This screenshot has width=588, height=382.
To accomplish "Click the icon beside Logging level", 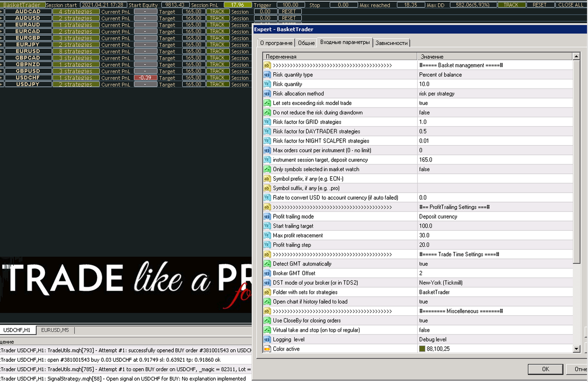I will click(267, 339).
